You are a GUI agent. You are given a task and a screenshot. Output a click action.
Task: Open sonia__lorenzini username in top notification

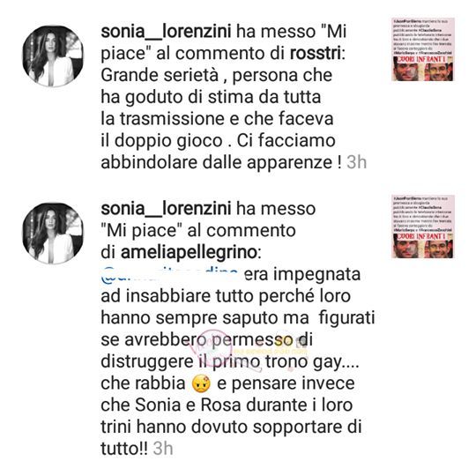point(166,31)
